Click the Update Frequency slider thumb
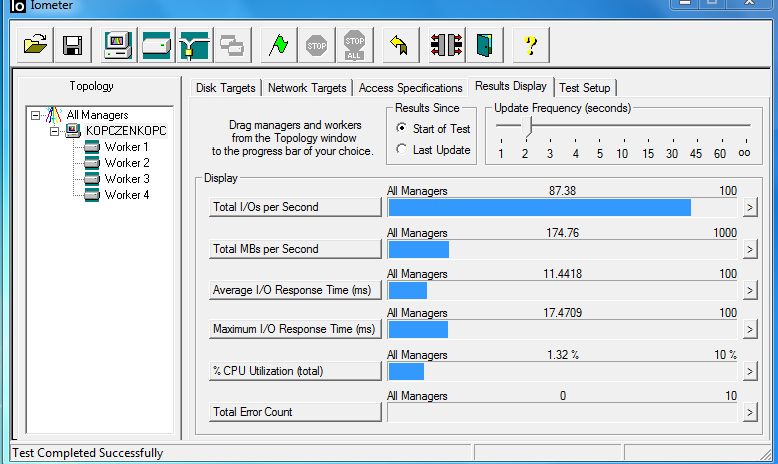 tap(528, 127)
